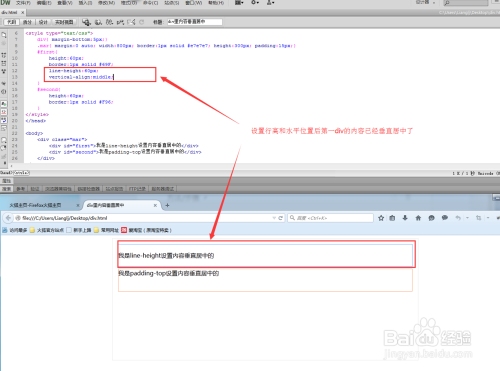This screenshot has height=371, width=500.
Task: Open the 淘宝 bookmark in bookmarks bar
Action: click(146, 230)
